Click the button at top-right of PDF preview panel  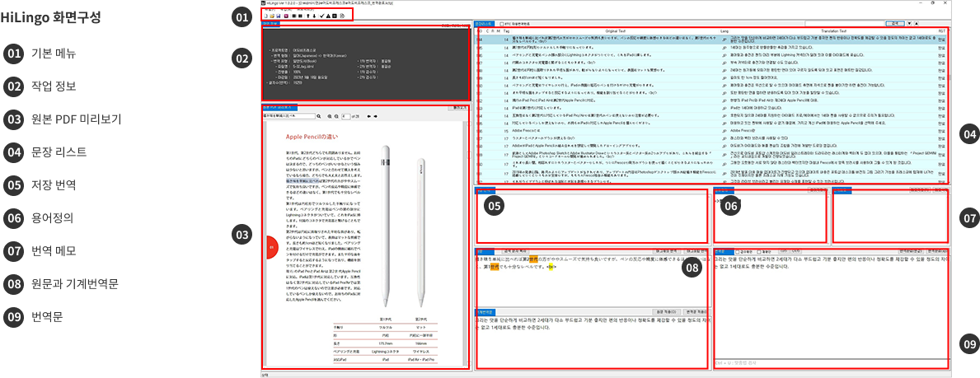coord(459,107)
